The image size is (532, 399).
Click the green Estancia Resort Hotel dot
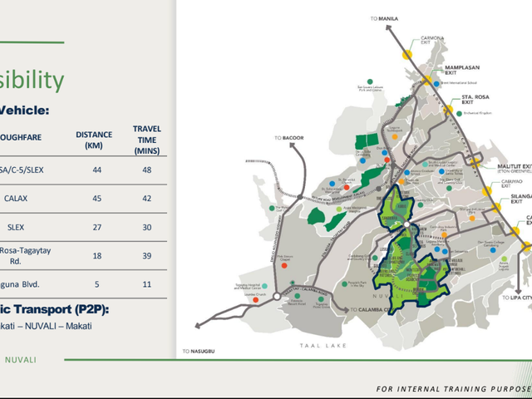tap(298, 296)
